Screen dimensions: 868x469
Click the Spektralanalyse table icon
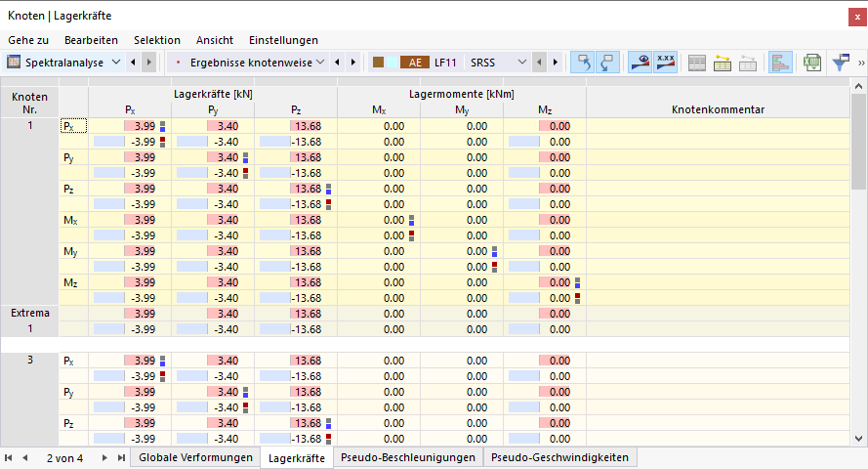point(14,62)
